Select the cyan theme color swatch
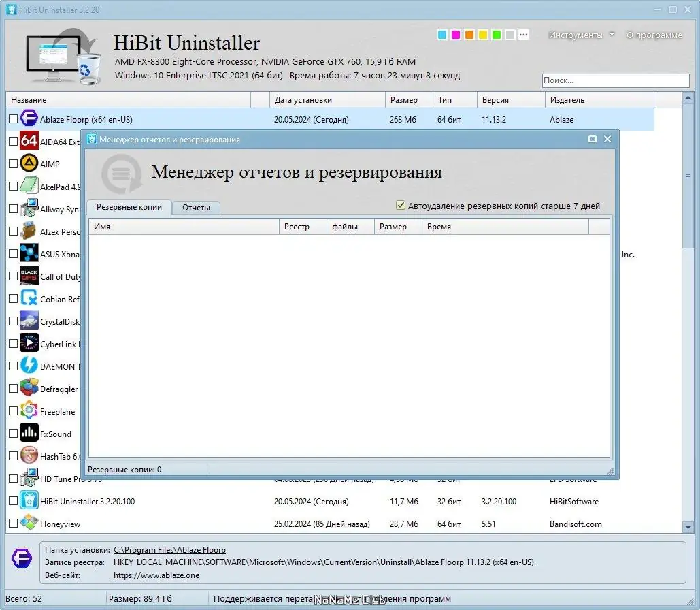Viewport: 700px width, 610px height. tap(442, 35)
